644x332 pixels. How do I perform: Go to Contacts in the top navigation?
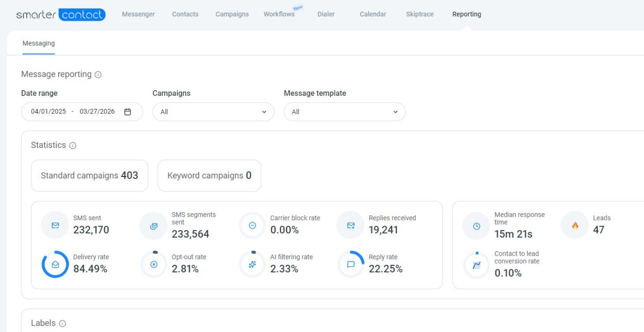click(x=185, y=14)
